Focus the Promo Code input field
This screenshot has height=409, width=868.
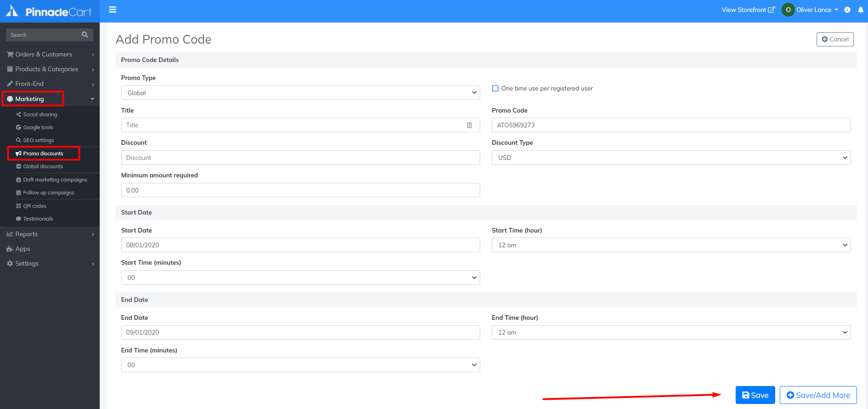pyautogui.click(x=671, y=125)
